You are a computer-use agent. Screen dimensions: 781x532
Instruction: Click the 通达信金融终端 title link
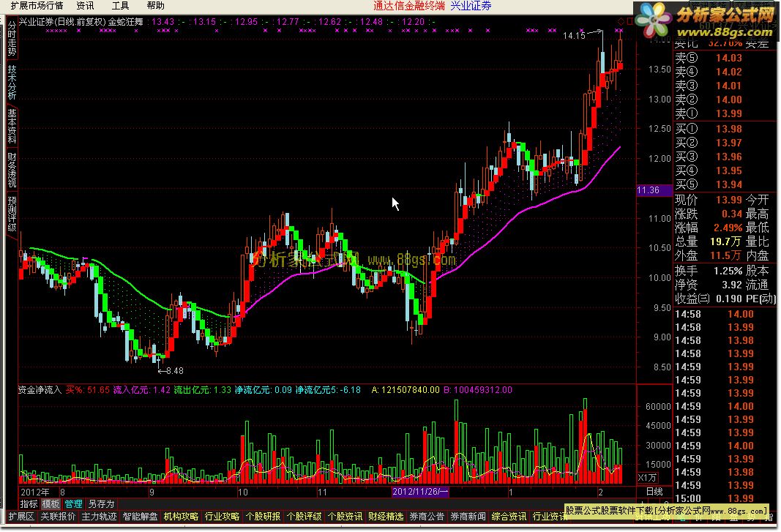tap(409, 6)
